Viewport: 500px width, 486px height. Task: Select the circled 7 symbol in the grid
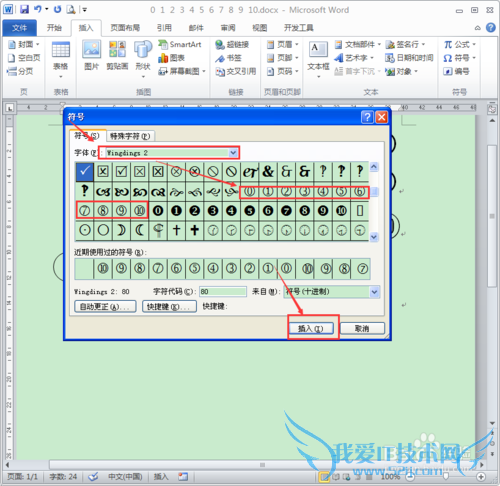pos(84,211)
